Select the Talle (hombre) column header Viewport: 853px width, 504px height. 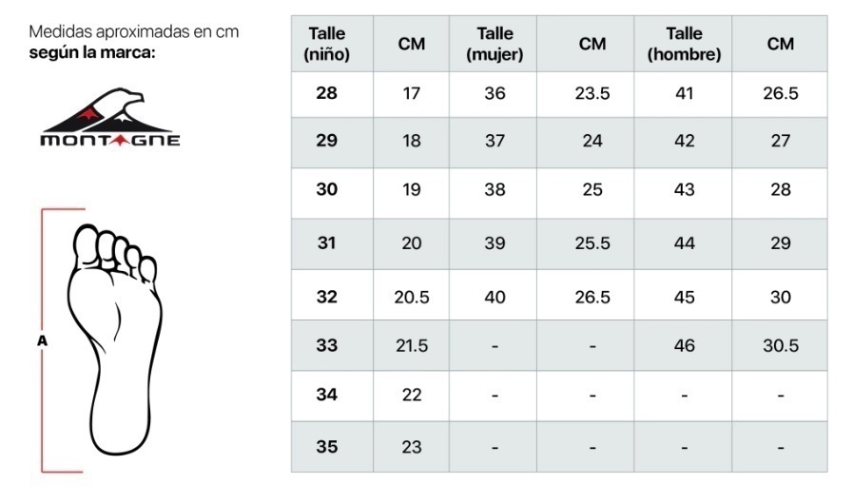point(684,44)
